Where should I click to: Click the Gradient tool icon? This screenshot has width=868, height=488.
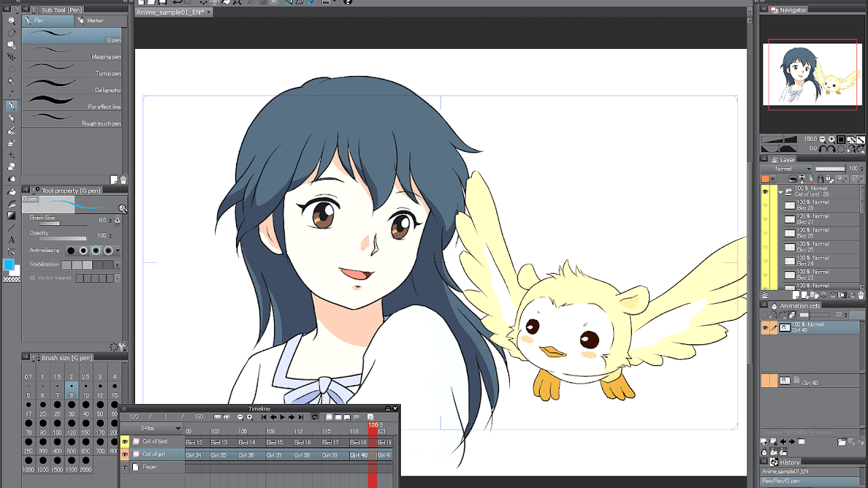[x=12, y=216]
